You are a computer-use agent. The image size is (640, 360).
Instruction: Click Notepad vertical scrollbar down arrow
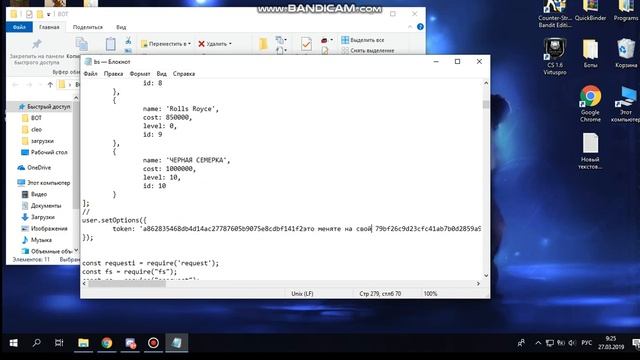(486, 276)
